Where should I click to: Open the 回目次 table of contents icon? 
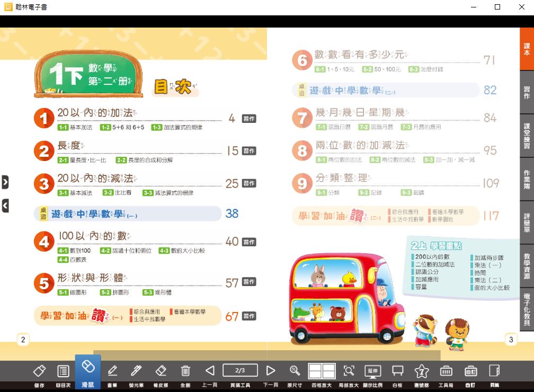click(63, 371)
